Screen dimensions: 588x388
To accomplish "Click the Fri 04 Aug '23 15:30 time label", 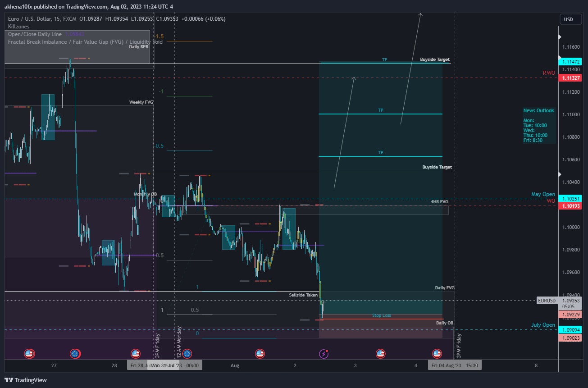I will click(x=455, y=365).
